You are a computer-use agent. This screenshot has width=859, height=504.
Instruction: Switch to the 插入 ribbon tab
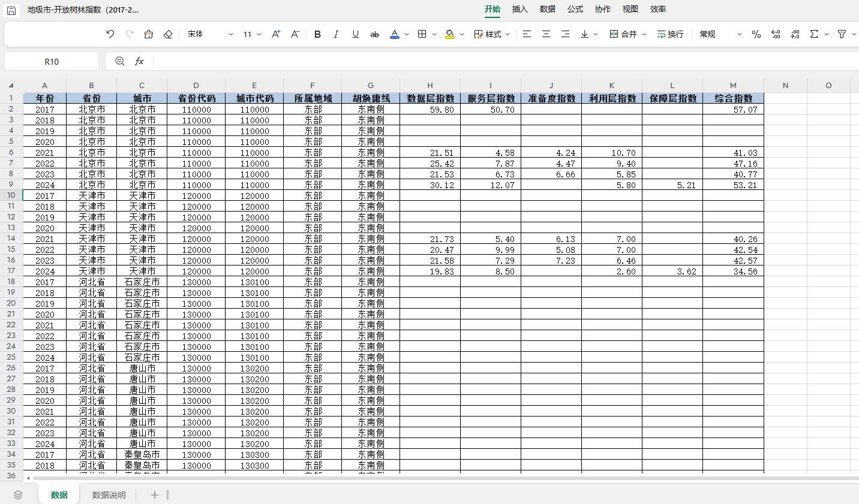coord(520,10)
